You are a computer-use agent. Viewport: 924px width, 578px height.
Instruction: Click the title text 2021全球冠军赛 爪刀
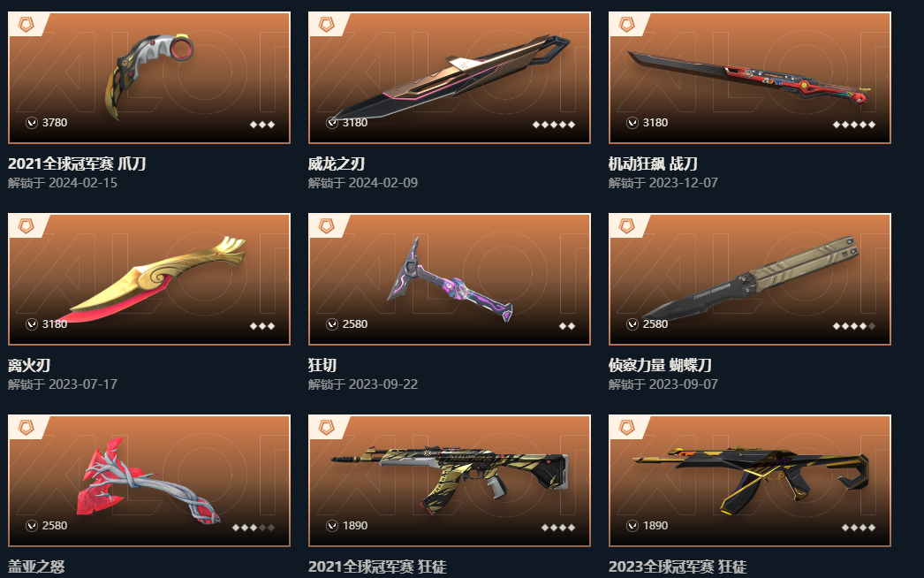[x=77, y=164]
